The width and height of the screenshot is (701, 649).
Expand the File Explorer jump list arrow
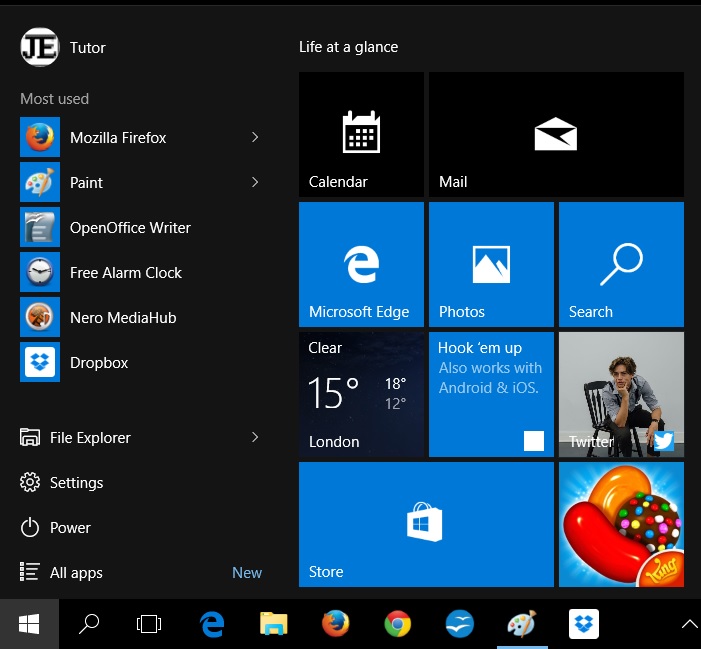pos(255,437)
